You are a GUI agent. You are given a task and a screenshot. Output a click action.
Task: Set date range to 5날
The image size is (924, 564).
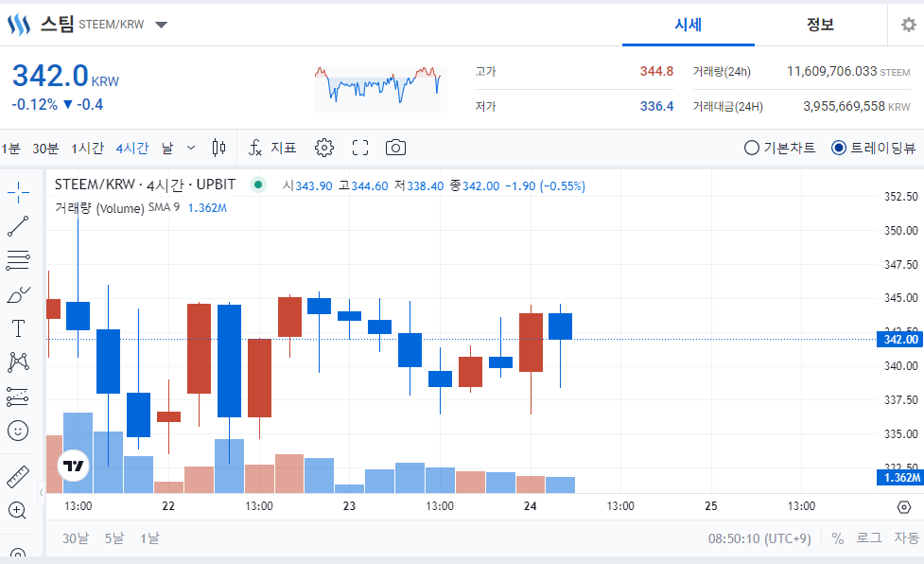point(114,538)
